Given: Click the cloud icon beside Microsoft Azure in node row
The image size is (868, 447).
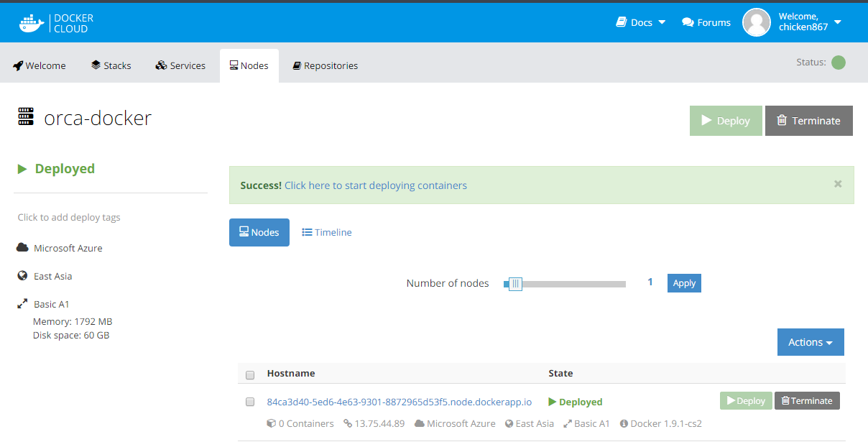Looking at the screenshot, I should (420, 423).
